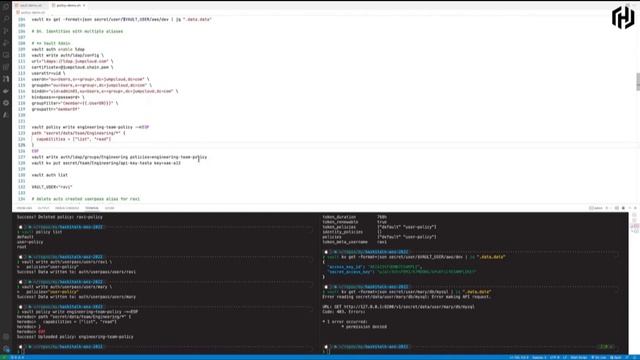Image resolution: width=640 pixels, height=360 pixels.
Task: Click the Spaces indentation status bar item
Action: [x=539, y=358]
